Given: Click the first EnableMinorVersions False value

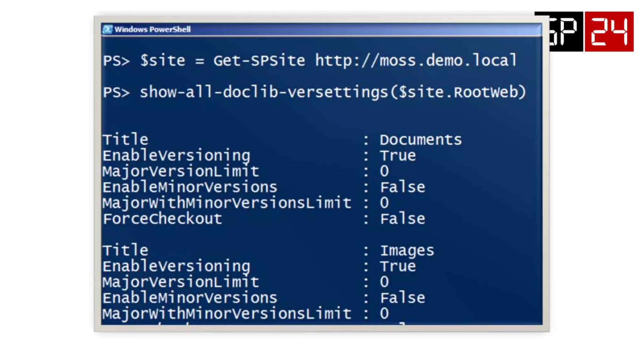Looking at the screenshot, I should click(x=402, y=187).
